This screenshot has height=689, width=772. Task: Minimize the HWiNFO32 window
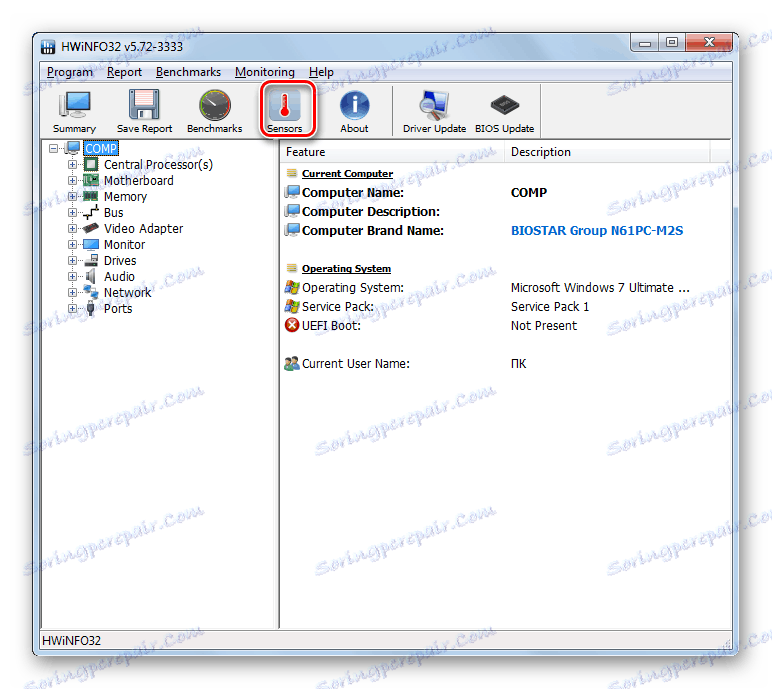click(x=644, y=43)
